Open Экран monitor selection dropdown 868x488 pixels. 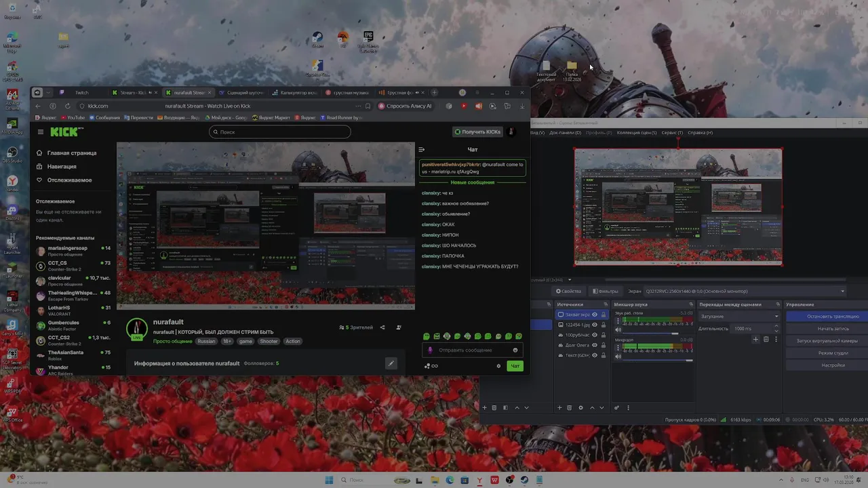click(745, 291)
